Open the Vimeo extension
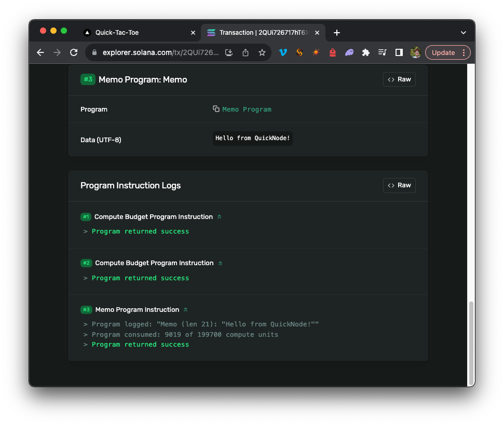The height and width of the screenshot is (425, 504). coord(283,52)
